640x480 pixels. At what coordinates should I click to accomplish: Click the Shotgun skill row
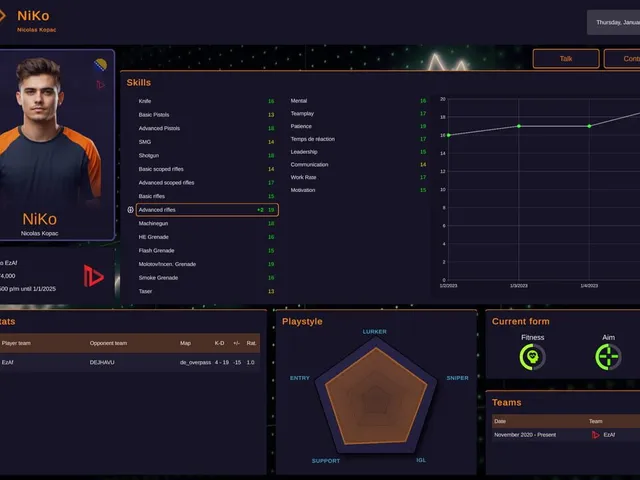pyautogui.click(x=206, y=156)
